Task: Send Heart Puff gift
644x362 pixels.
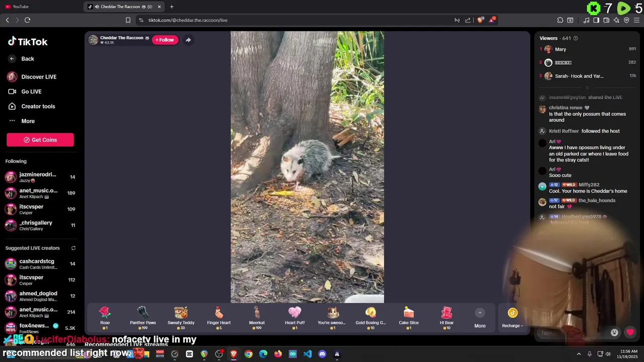Action: pos(295,318)
